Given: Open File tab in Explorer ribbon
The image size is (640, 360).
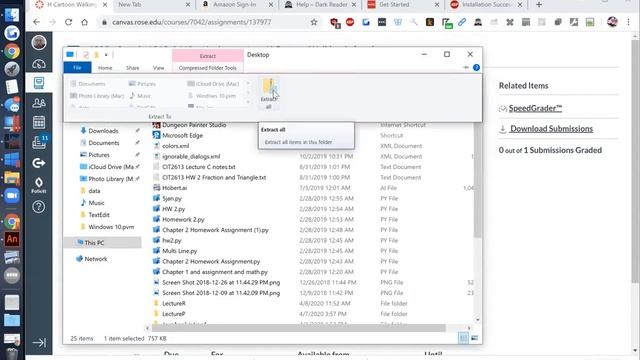Looking at the screenshot, I should click(77, 68).
